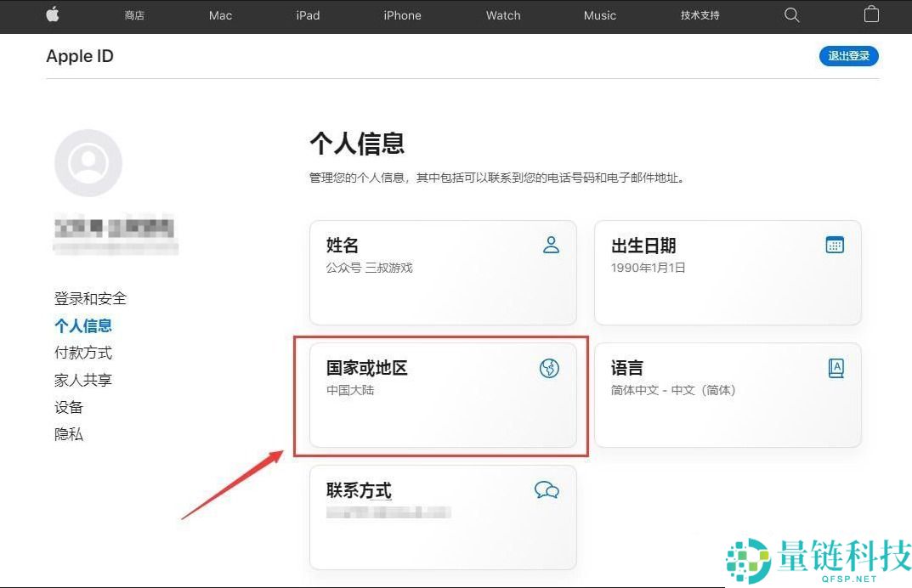
Task: Select 个人信息 in the sidebar
Action: (x=82, y=325)
